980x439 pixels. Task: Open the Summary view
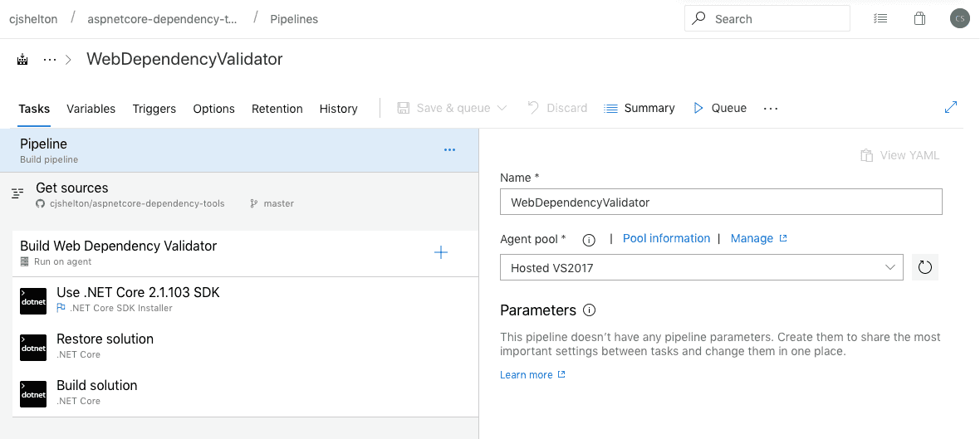639,108
